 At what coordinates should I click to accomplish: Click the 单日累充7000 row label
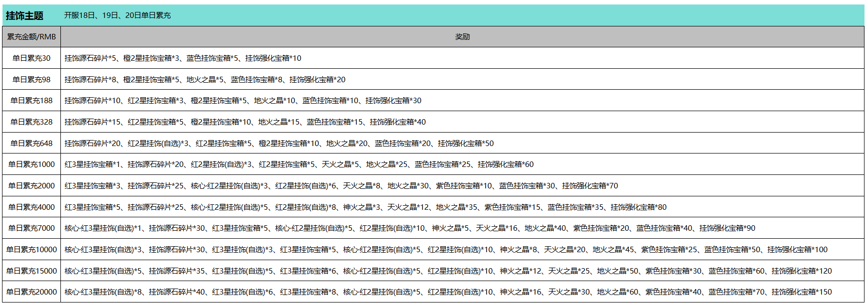[31, 228]
